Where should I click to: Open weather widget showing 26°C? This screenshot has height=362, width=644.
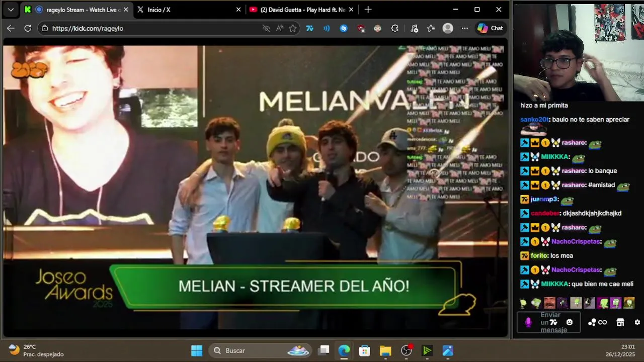pyautogui.click(x=36, y=350)
